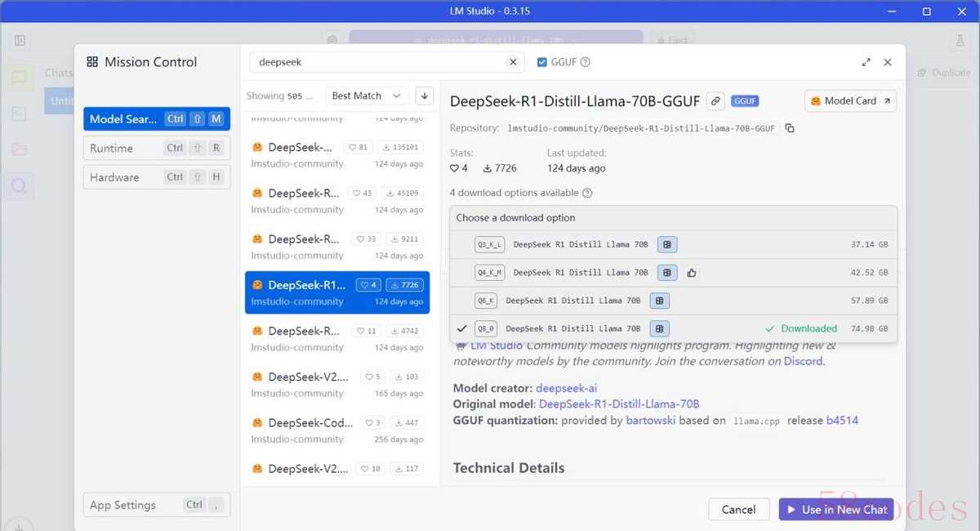Cancel the dialog
980x531 pixels.
[x=738, y=510]
